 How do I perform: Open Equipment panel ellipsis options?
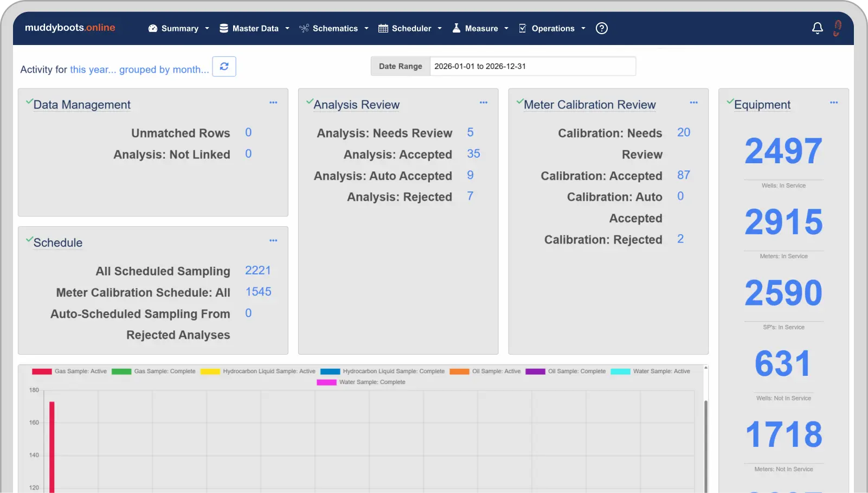pos(833,103)
